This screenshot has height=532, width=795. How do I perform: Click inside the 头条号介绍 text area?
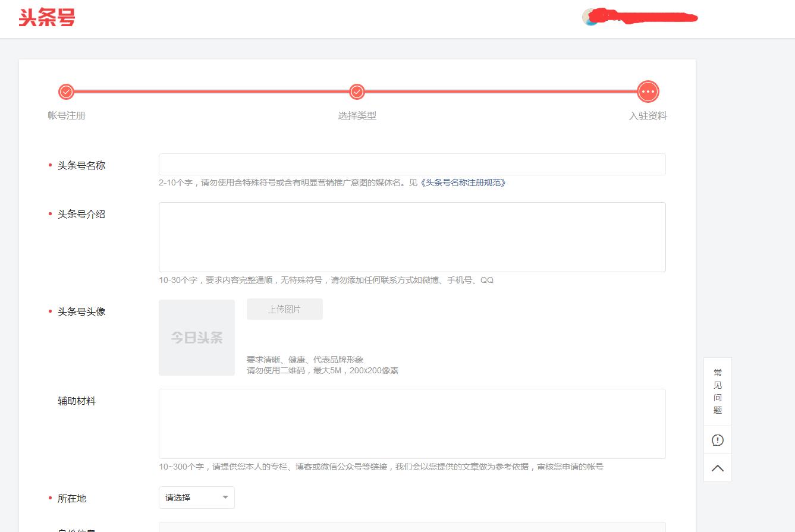(412, 236)
